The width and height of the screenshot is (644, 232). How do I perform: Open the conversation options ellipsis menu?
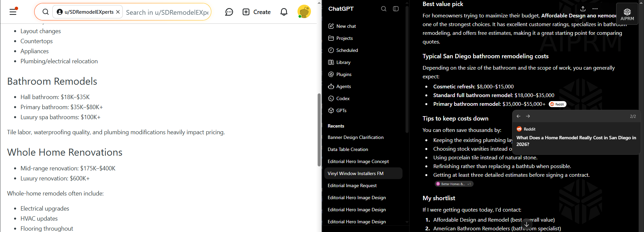pyautogui.click(x=595, y=9)
